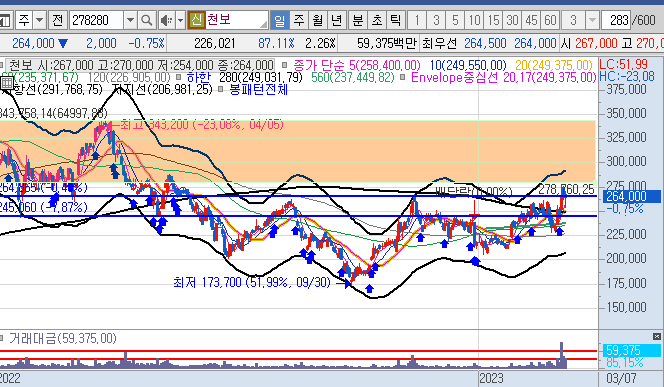Viewport: 664px width, 387px height.
Task: Choose the 5 interval button
Action: click(x=455, y=20)
